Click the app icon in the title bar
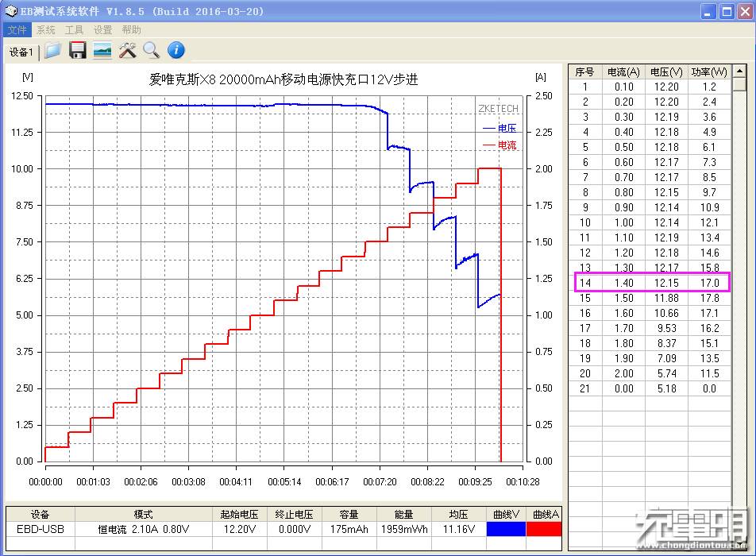Screen dimensions: 756x556 (11, 11)
